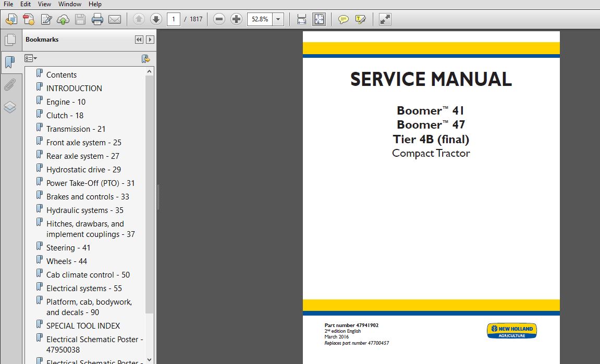Screen dimensions: 600x364
Task: Click the bookmark icon beside Engine - 10
Action: click(40, 100)
